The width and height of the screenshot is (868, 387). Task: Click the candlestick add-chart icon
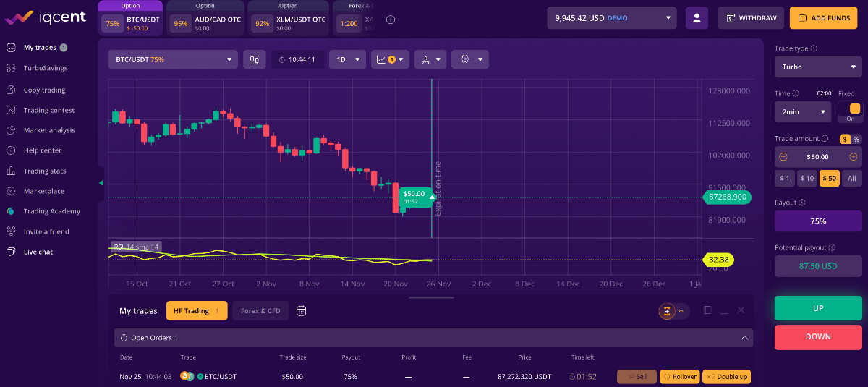tap(255, 59)
